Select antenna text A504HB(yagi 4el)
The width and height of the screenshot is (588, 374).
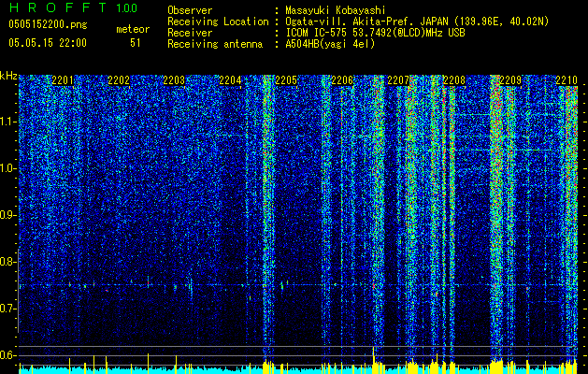(330, 44)
